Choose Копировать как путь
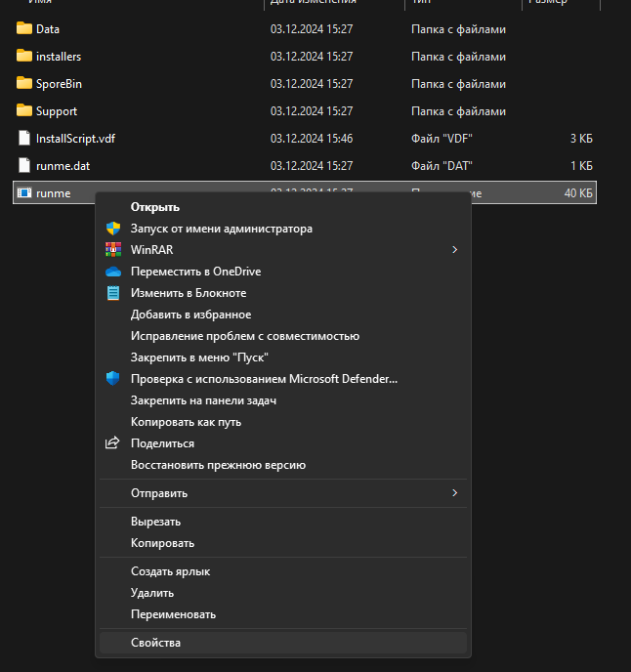This screenshot has width=631, height=672. coord(283,422)
